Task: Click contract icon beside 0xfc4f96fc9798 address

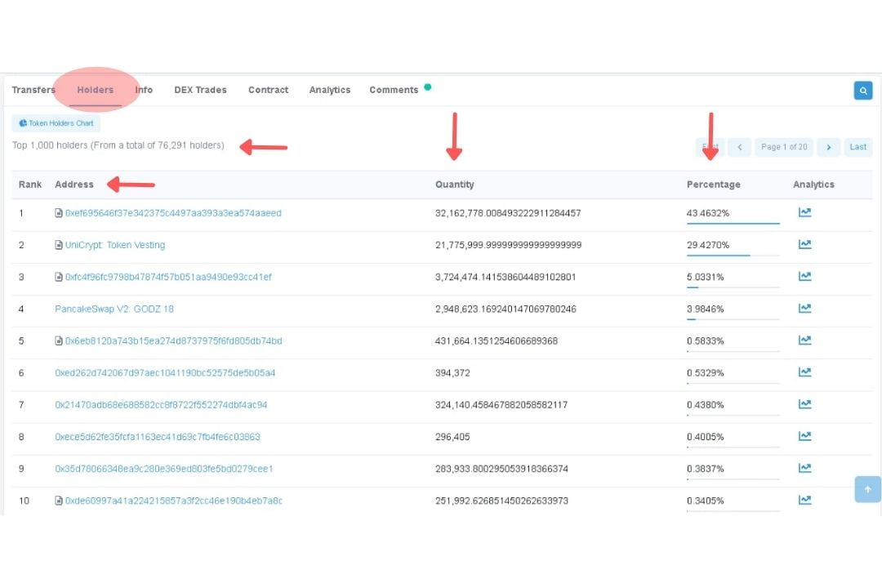Action: [59, 277]
